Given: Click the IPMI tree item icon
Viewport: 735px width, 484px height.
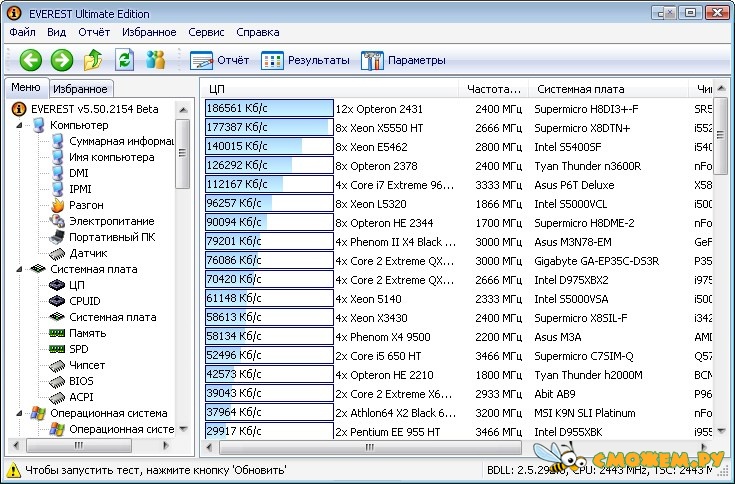Looking at the screenshot, I should (x=58, y=189).
